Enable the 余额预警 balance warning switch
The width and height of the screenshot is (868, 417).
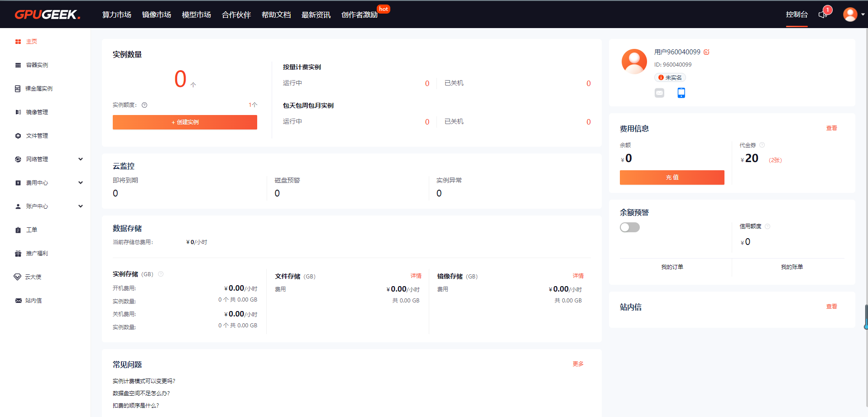[630, 227]
